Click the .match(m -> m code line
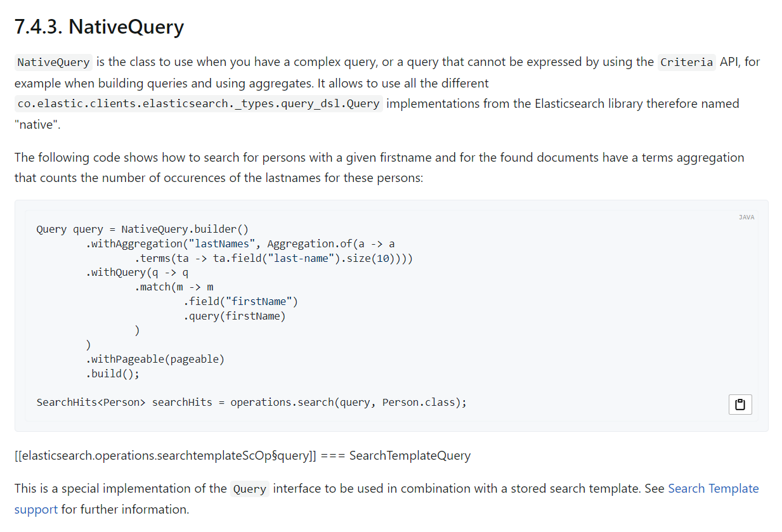Viewport: 782px width, 532px height. tap(174, 287)
